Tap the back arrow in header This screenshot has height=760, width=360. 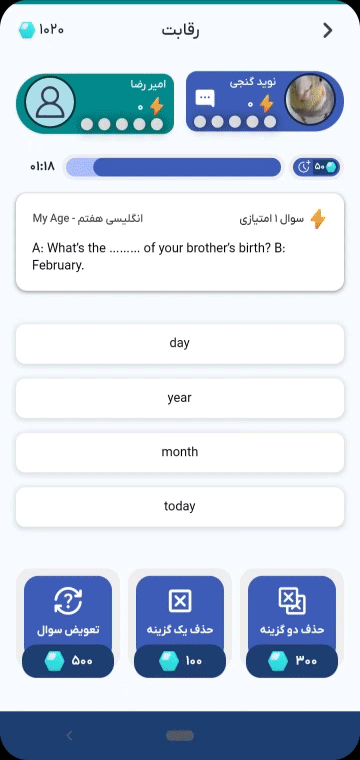pyautogui.click(x=328, y=31)
